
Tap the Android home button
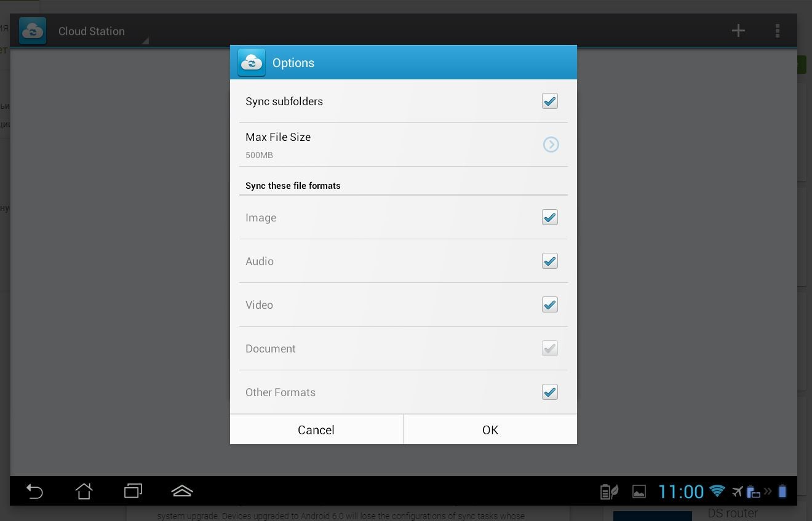[x=84, y=491]
